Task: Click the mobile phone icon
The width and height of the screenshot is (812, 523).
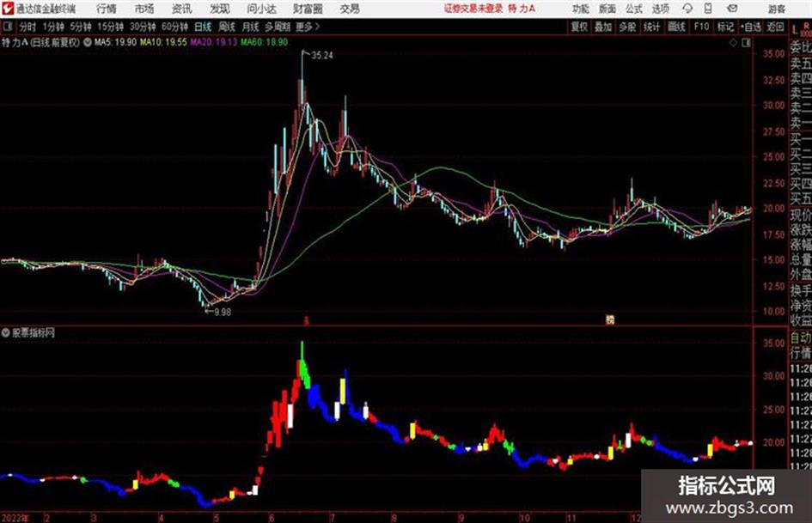Action: (708, 9)
